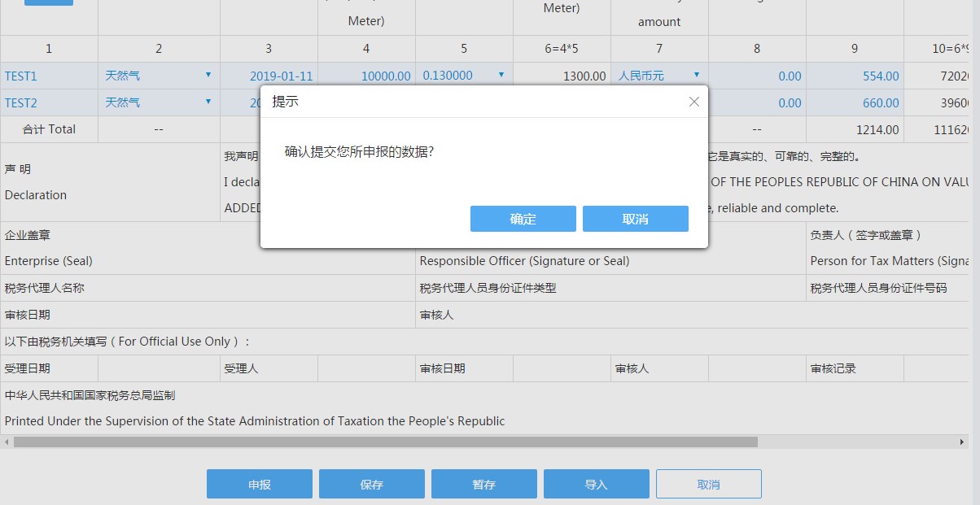Click the 申报 declare button
The width and height of the screenshot is (980, 505).
pyautogui.click(x=259, y=484)
